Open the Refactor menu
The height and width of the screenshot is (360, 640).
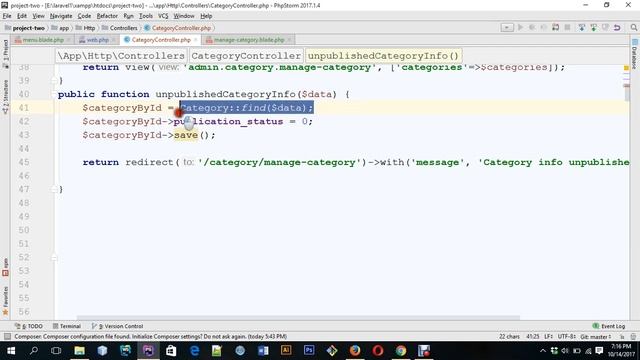tap(107, 16)
